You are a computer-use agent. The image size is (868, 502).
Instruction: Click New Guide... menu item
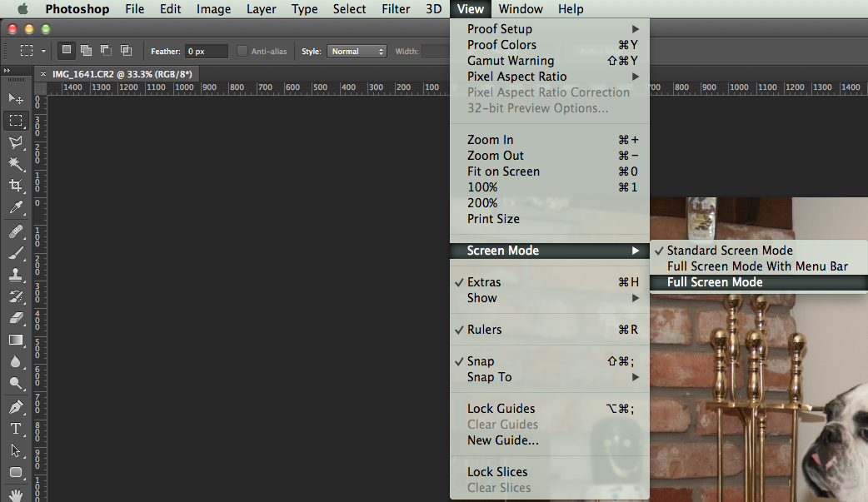550,440
